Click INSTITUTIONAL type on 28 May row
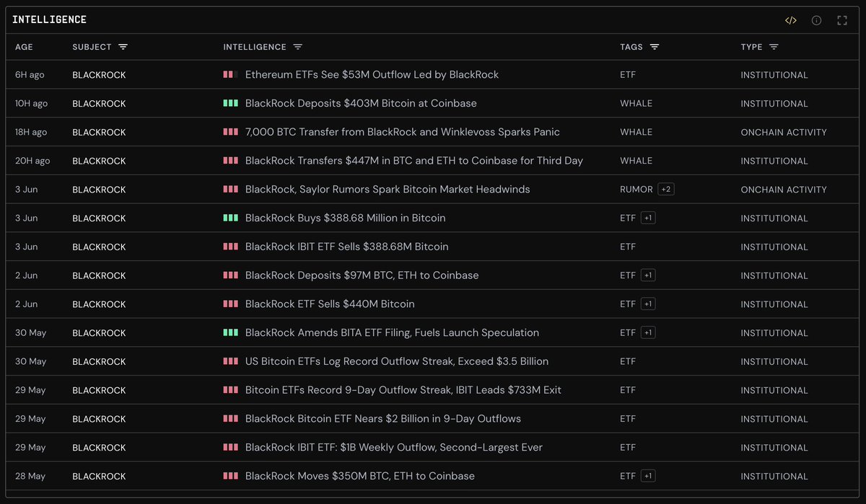The width and height of the screenshot is (866, 504). [x=774, y=477]
